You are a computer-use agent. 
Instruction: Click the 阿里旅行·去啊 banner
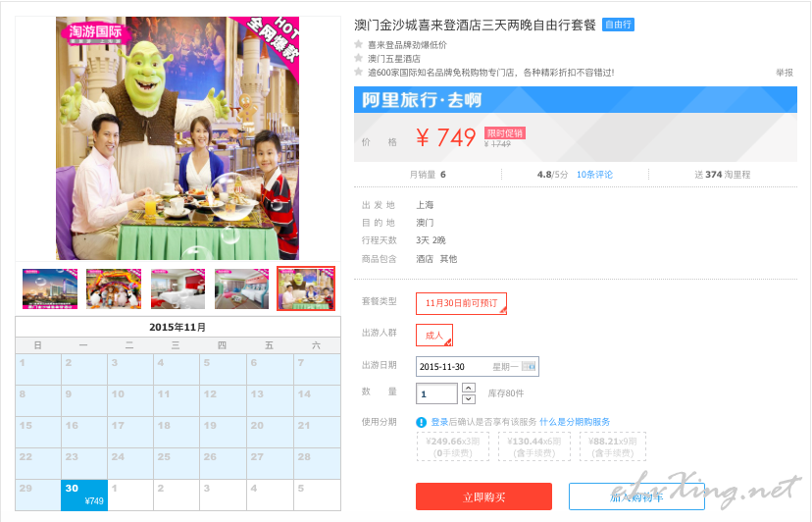(x=576, y=99)
